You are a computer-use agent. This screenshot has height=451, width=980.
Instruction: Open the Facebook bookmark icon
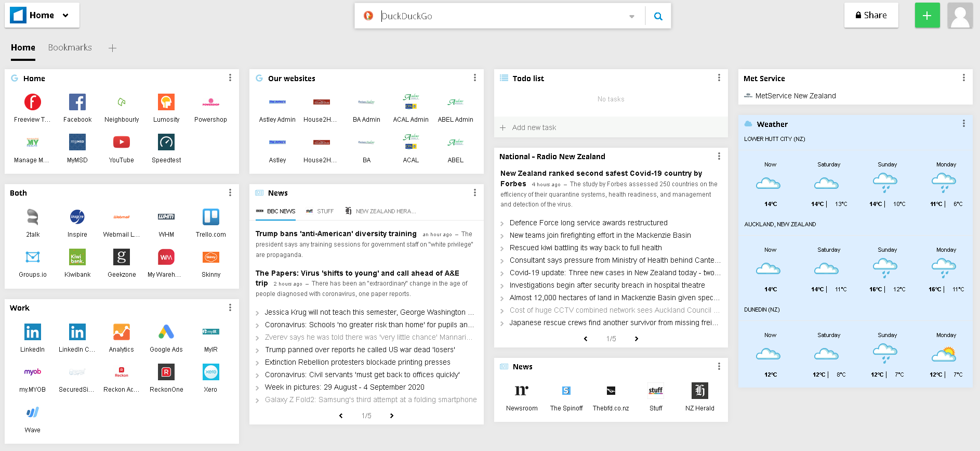coord(77,102)
